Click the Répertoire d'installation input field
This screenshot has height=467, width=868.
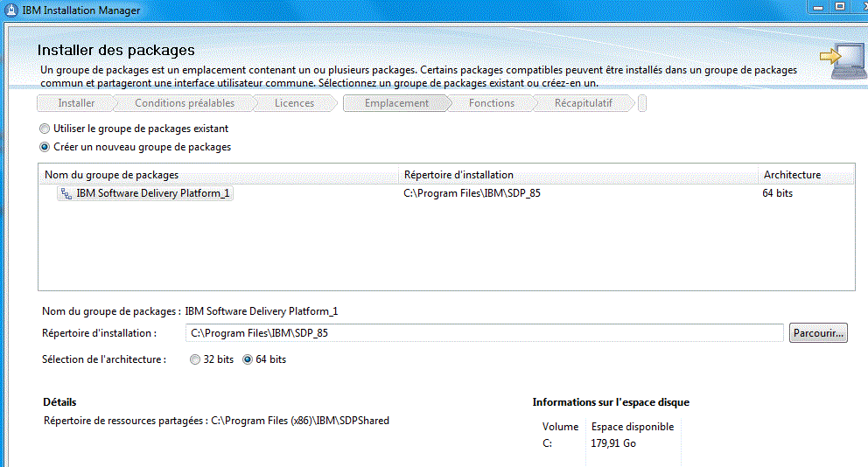pyautogui.click(x=485, y=333)
